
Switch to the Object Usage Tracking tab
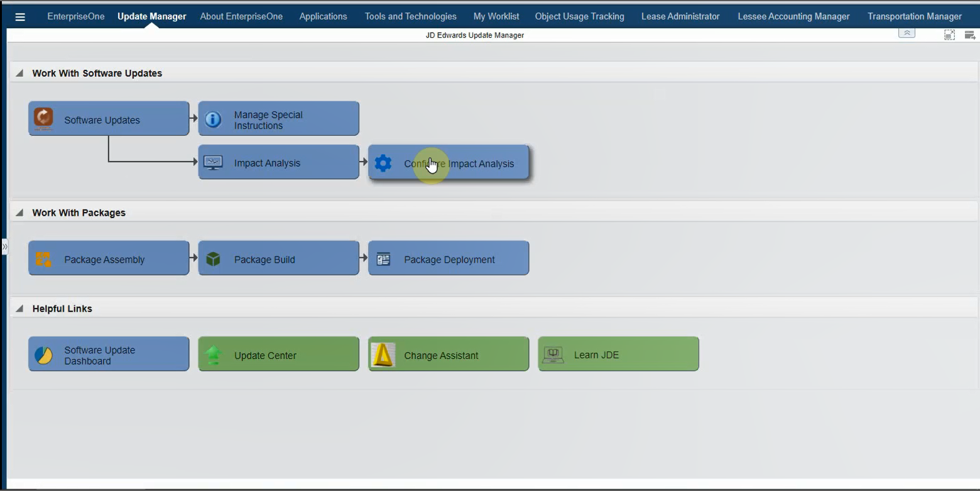pos(580,16)
